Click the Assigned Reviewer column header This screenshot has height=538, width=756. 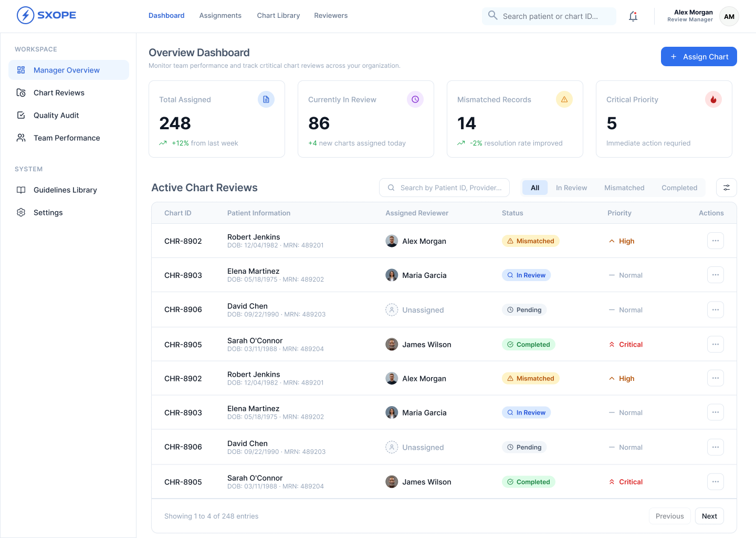[x=417, y=213]
